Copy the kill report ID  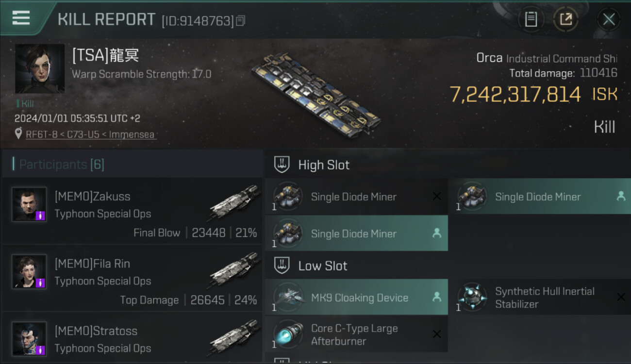(241, 20)
